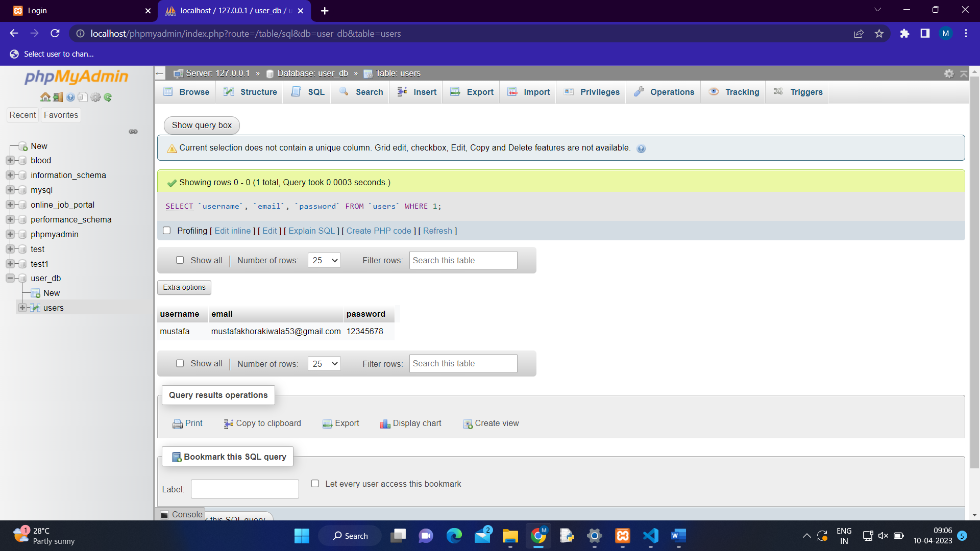
Task: Check the upper Show all checkbox
Action: pos(180,260)
